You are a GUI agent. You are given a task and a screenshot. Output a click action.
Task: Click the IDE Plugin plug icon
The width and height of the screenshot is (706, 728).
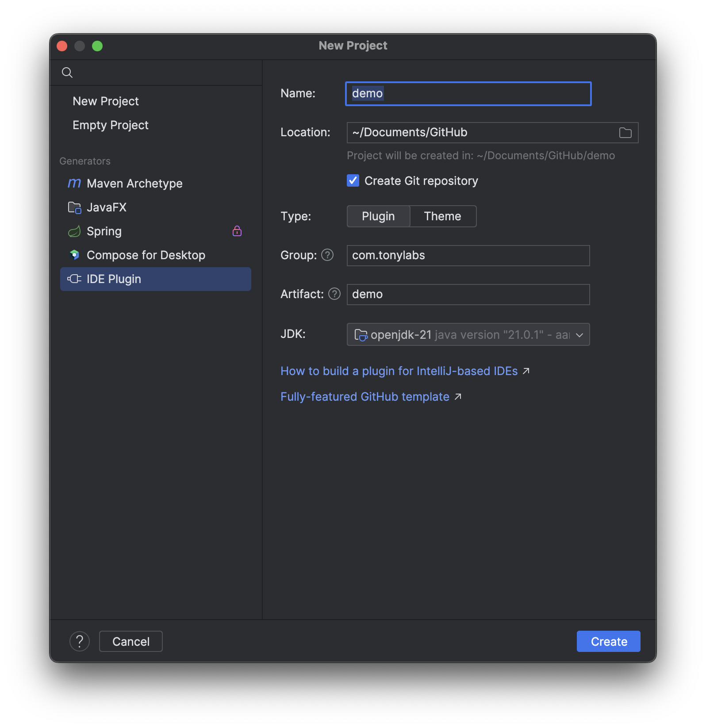[x=74, y=279]
